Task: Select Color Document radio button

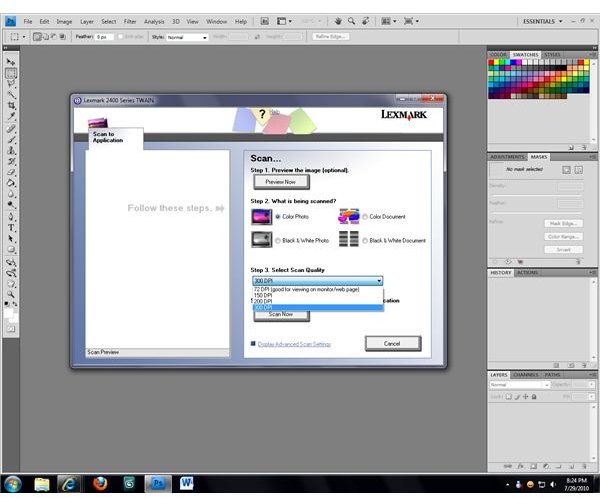Action: click(x=365, y=217)
